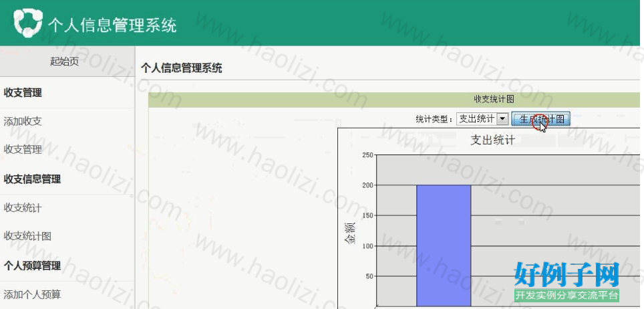
Task: Click the 250 value on chart axis
Action: click(367, 154)
